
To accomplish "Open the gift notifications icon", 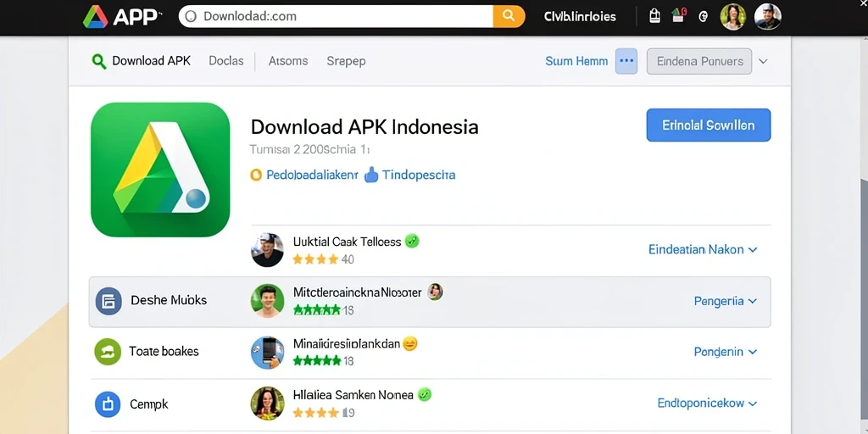I will (x=679, y=15).
